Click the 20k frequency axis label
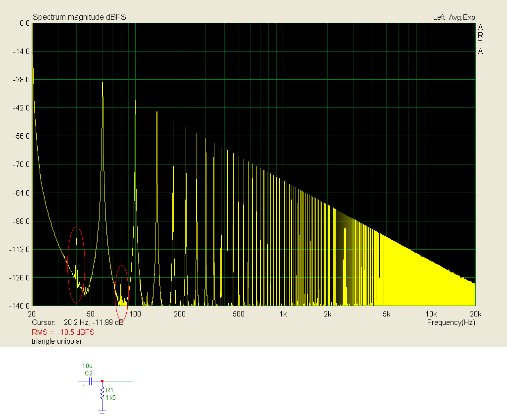Screen dimensions: 507x420 [476, 314]
